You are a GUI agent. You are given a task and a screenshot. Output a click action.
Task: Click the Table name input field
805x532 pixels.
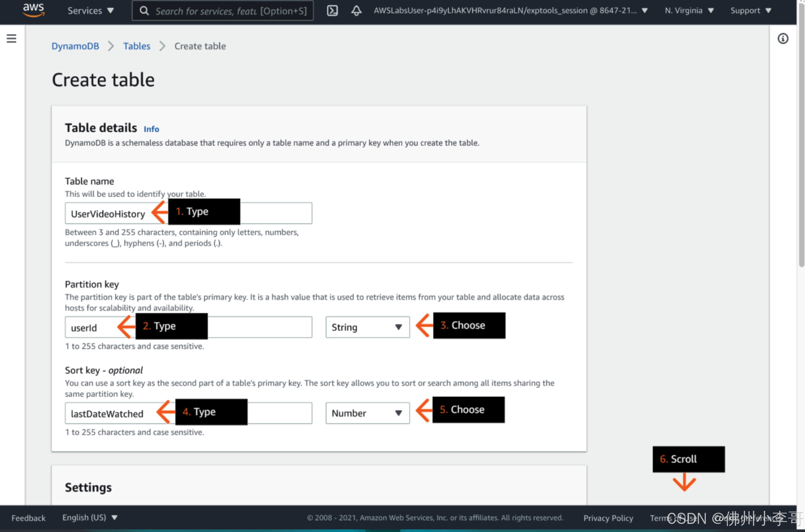188,213
